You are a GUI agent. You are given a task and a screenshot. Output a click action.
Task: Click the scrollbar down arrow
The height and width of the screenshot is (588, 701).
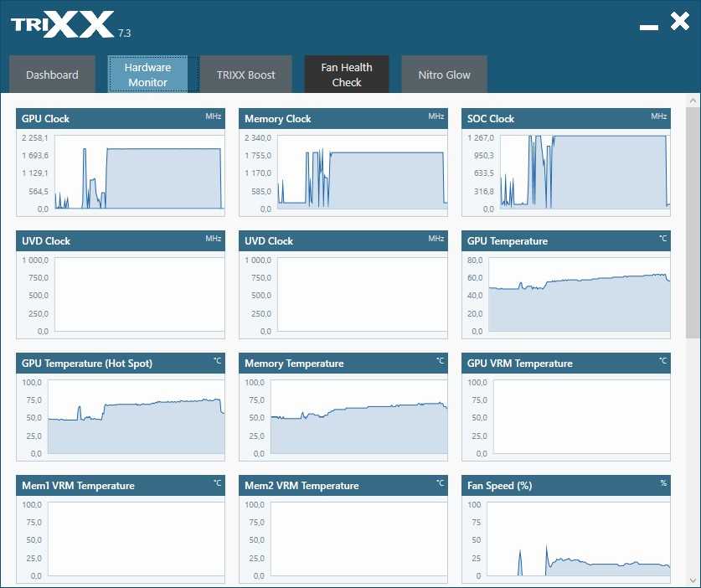click(x=692, y=580)
